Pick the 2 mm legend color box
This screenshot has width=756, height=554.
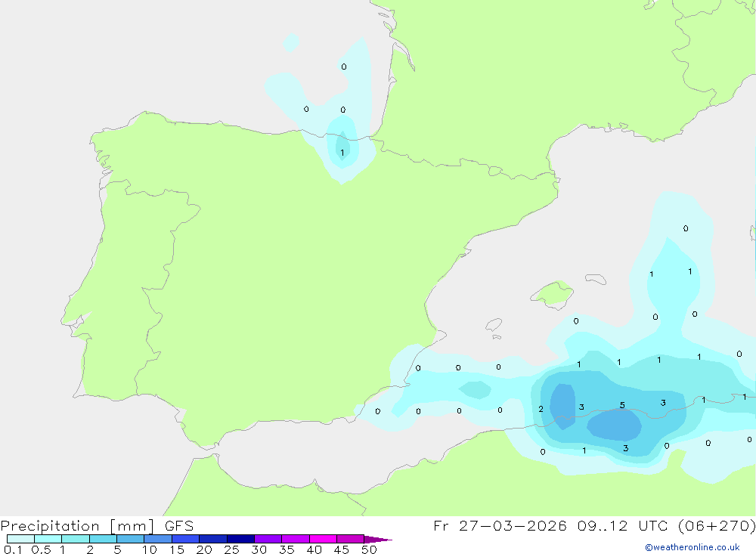point(103,539)
